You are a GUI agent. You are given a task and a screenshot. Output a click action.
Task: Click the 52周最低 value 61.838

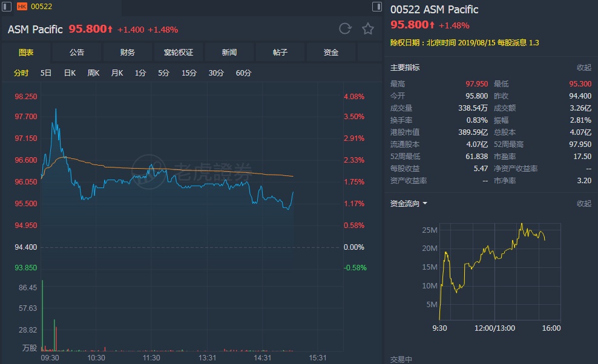(477, 156)
